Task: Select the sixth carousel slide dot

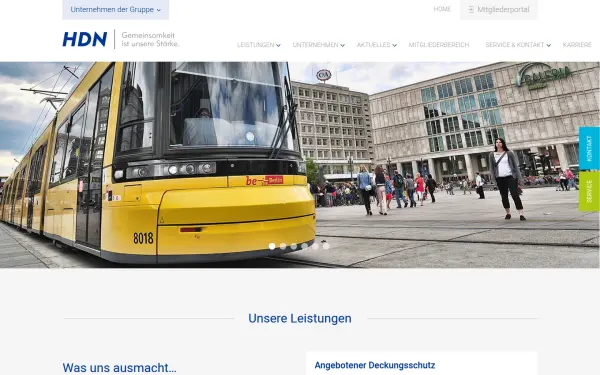Action: pos(326,246)
